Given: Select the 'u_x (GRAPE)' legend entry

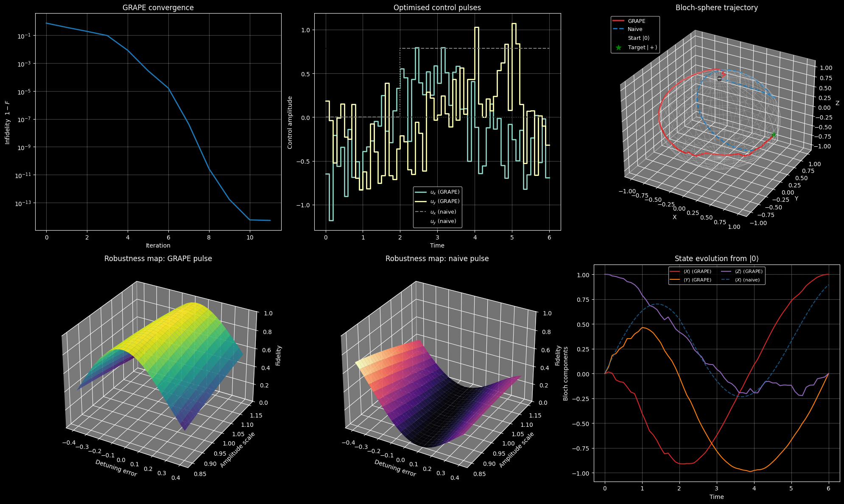Looking at the screenshot, I should pyautogui.click(x=438, y=192).
